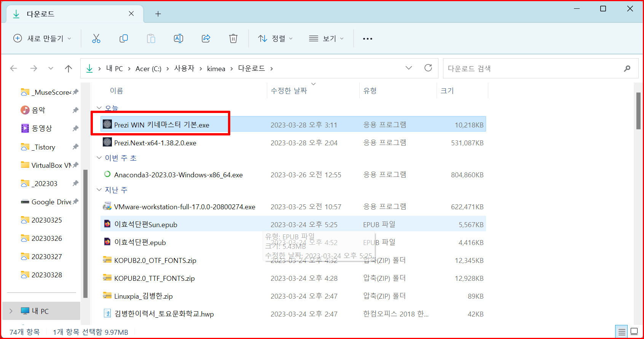The height and width of the screenshot is (339, 644).
Task: Open the 새로 만들기 dropdown
Action: (42, 38)
